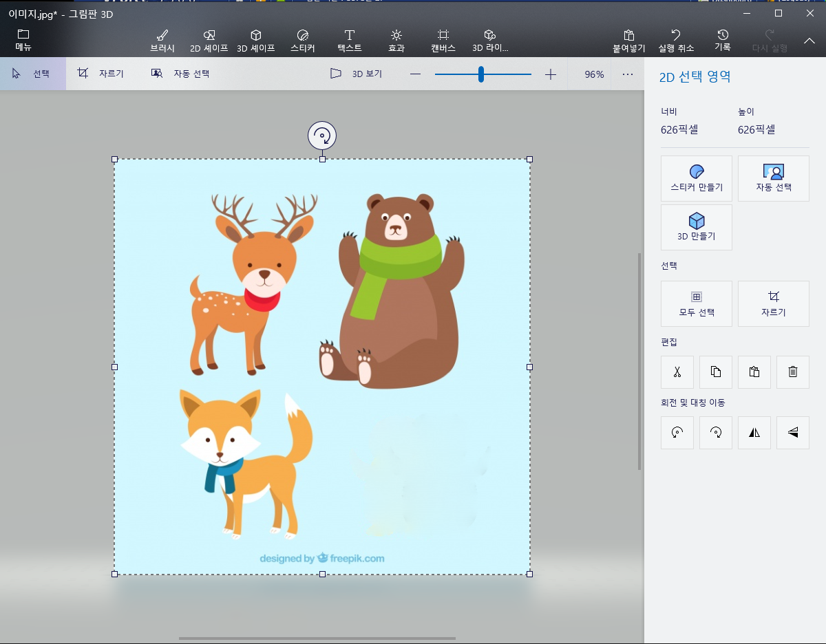Image resolution: width=826 pixels, height=644 pixels.
Task: Click the rotation handle above canvas
Action: tap(322, 136)
